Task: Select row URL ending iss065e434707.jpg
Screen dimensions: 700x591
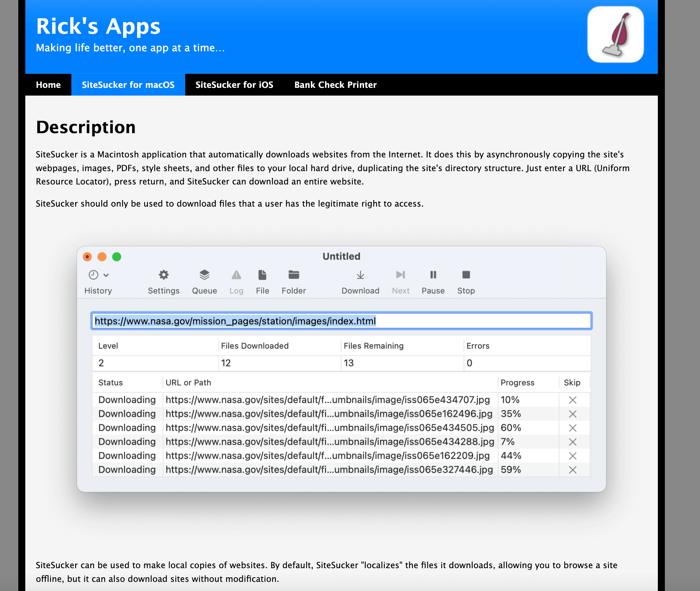Action: coord(328,400)
